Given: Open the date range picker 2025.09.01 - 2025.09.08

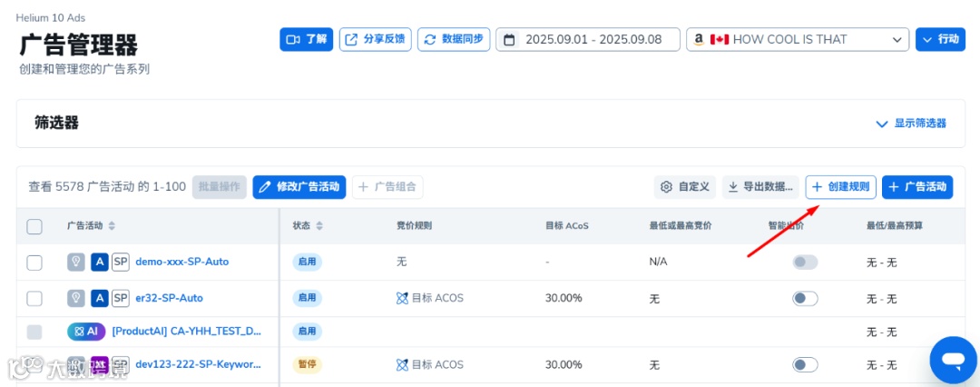Looking at the screenshot, I should [x=588, y=39].
